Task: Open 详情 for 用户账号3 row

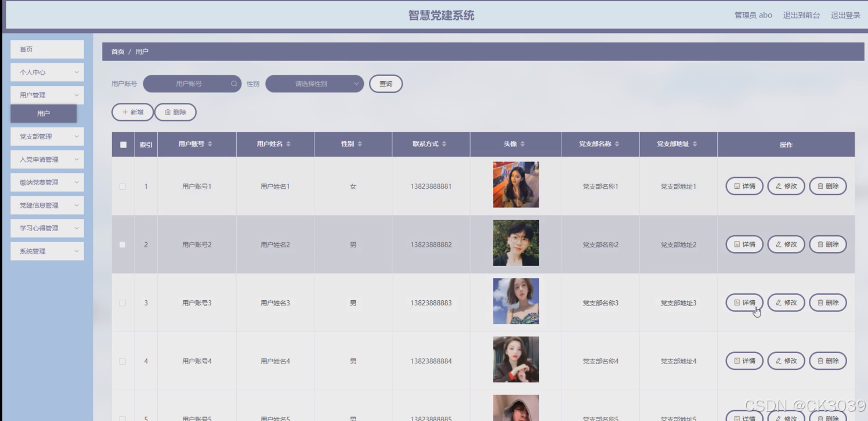Action: [x=744, y=303]
